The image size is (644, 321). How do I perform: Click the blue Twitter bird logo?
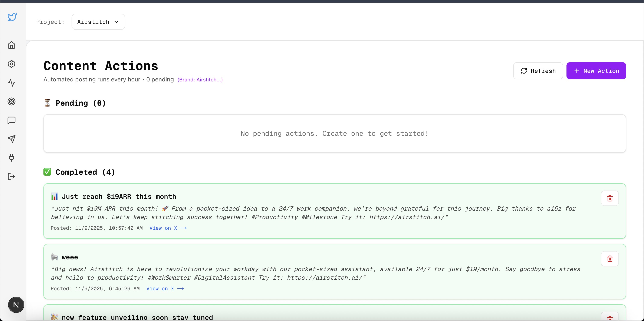click(12, 17)
